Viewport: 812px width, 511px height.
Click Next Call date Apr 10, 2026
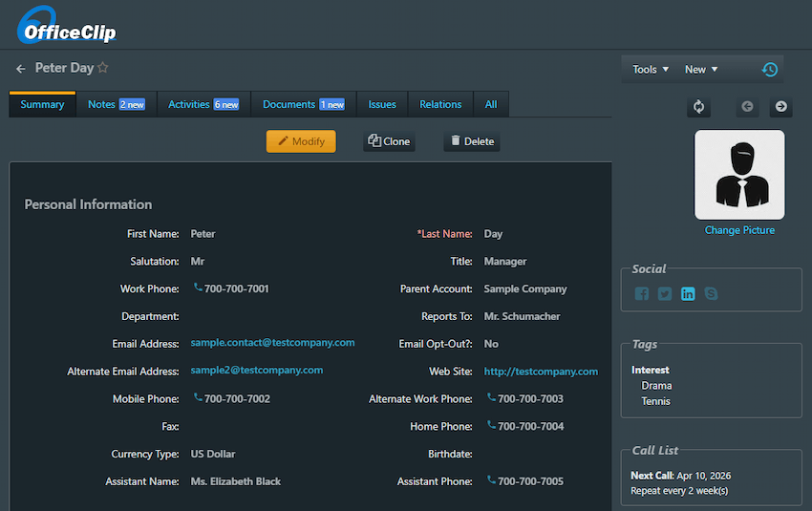704,476
